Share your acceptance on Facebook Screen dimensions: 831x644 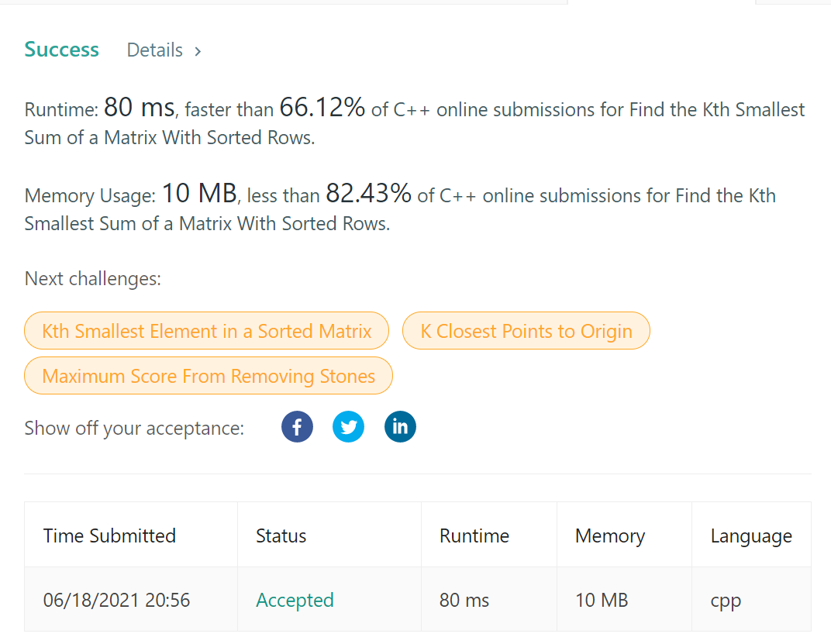coord(297,426)
